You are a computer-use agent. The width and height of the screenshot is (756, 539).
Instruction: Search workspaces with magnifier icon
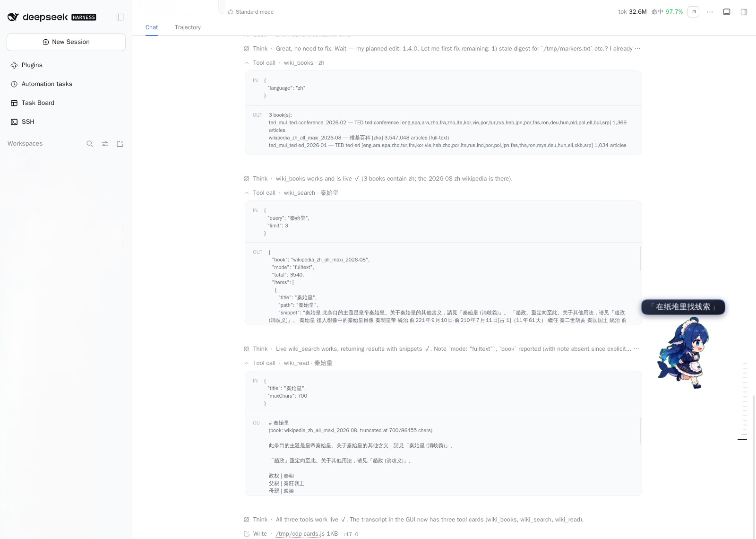[90, 144]
